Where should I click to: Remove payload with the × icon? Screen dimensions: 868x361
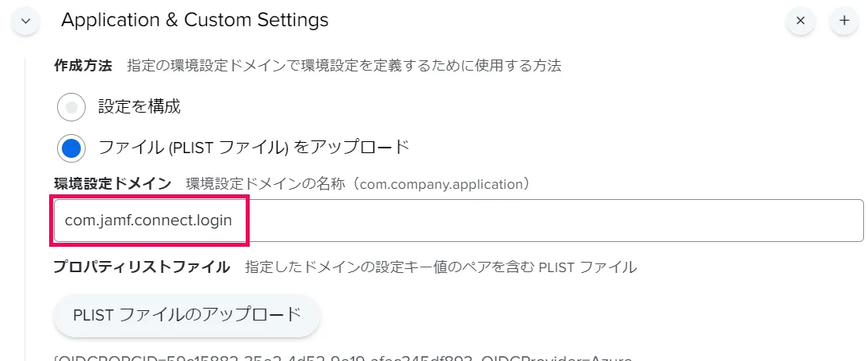point(800,21)
